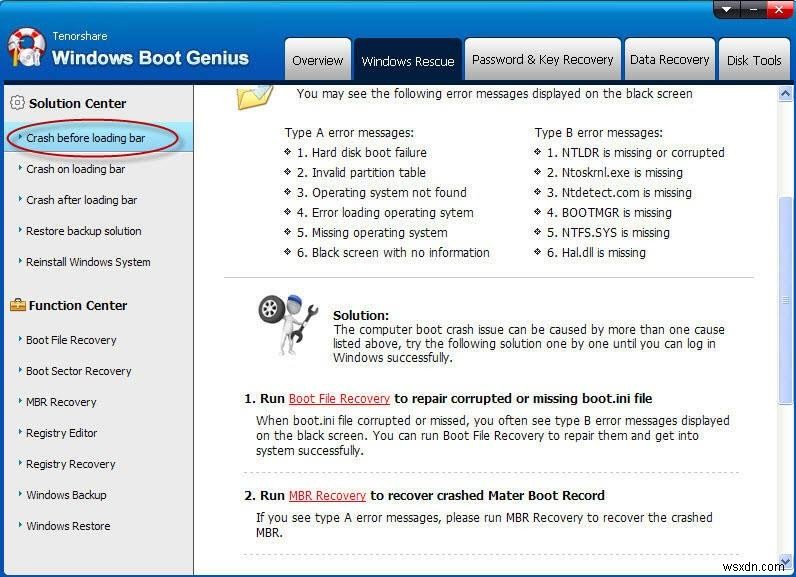Image resolution: width=796 pixels, height=577 pixels.
Task: Open Password & Key Recovery tab
Action: click(543, 59)
